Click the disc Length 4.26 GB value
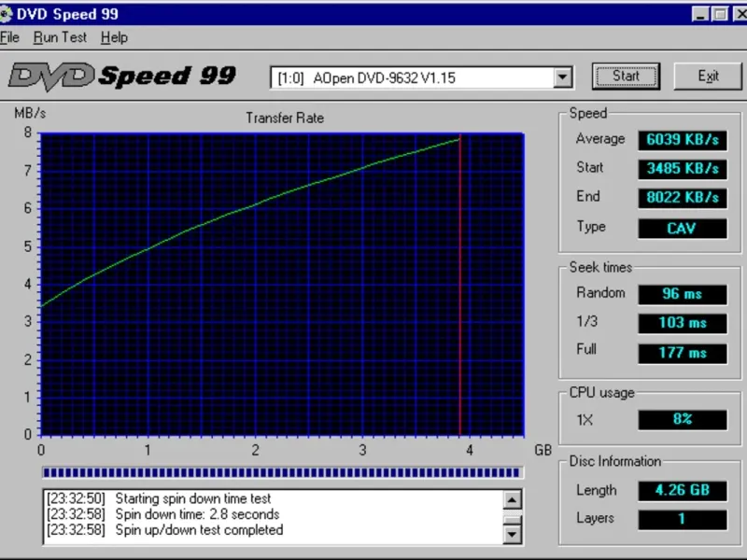 (683, 491)
